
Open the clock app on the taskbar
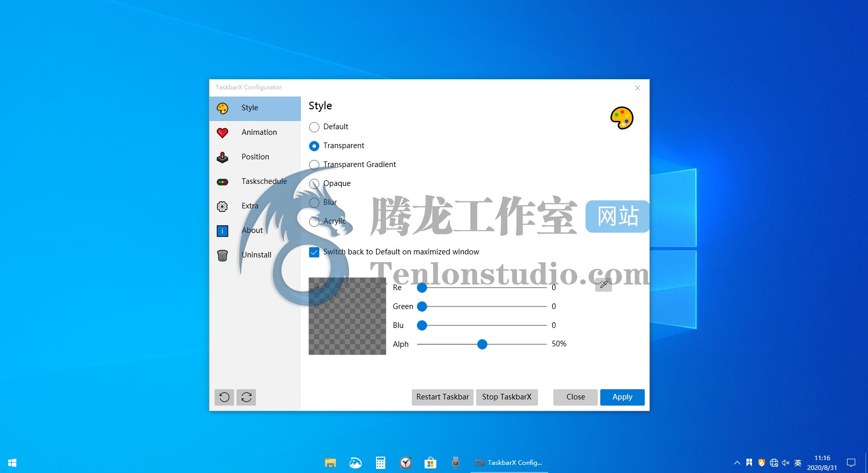coord(406,463)
